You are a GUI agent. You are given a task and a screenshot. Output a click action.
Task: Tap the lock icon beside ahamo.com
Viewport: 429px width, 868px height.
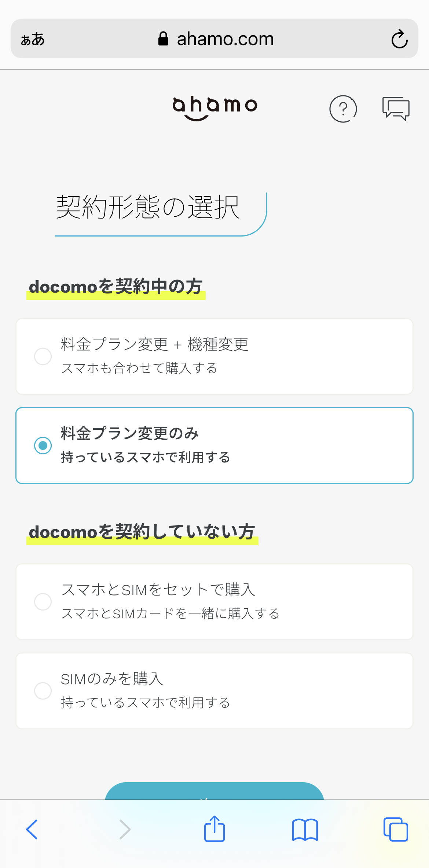pyautogui.click(x=163, y=39)
